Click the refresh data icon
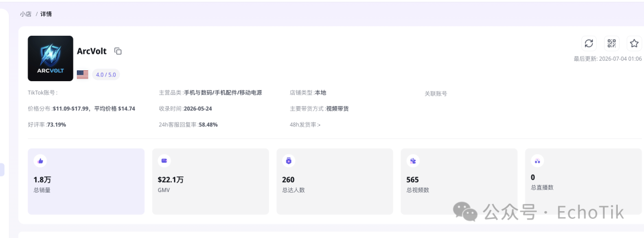Image resolution: width=644 pixels, height=238 pixels. pos(589,44)
